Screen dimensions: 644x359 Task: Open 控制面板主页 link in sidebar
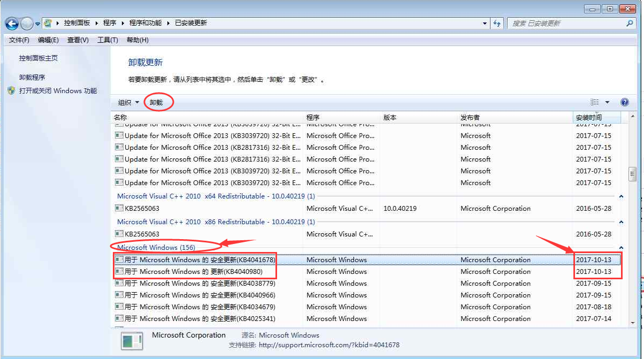pyautogui.click(x=39, y=58)
